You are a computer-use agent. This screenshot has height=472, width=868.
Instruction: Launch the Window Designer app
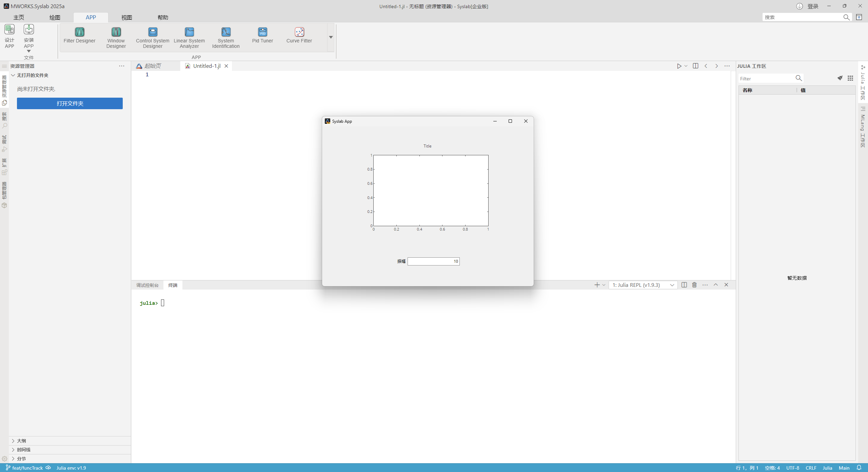(x=116, y=37)
